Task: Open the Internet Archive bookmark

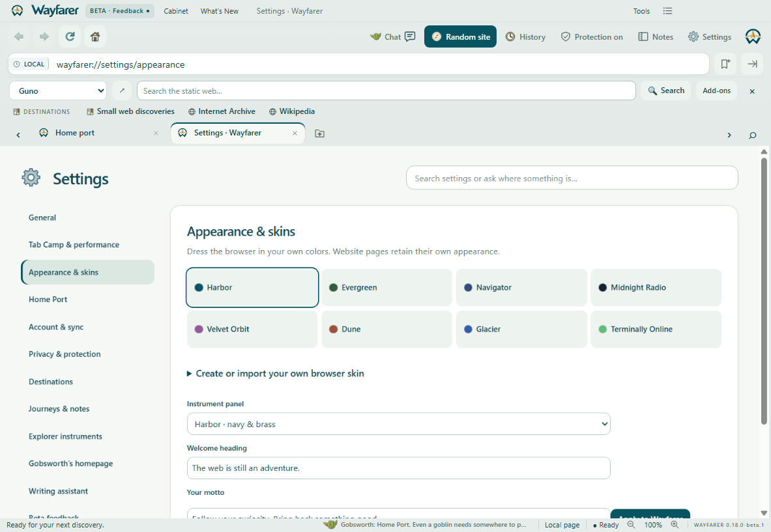Action: pyautogui.click(x=222, y=111)
